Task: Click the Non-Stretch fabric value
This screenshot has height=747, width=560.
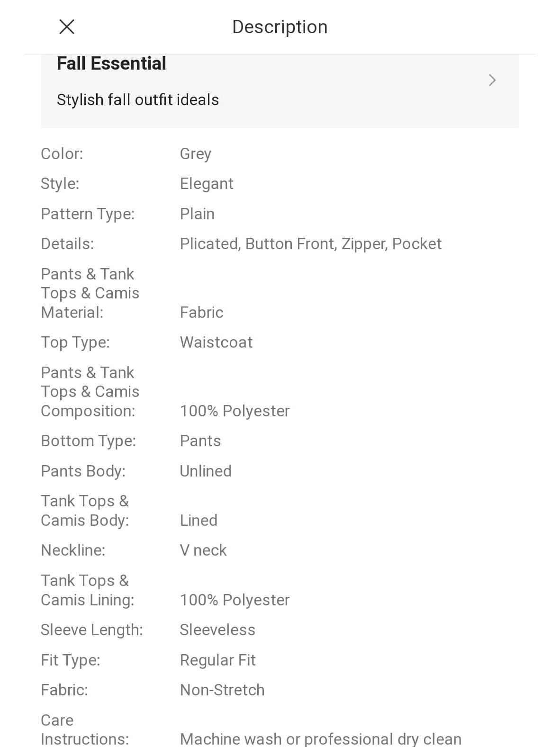Action: tap(222, 690)
